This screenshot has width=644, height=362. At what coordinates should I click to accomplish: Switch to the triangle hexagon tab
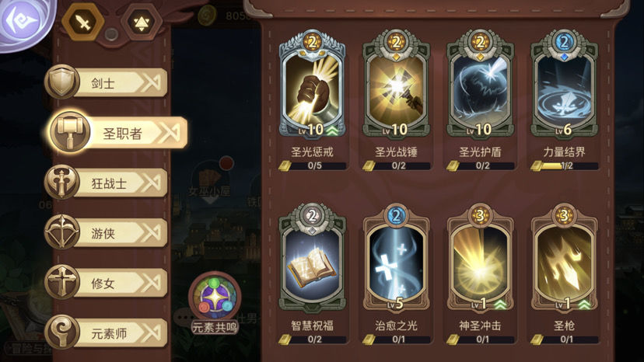[x=141, y=22]
